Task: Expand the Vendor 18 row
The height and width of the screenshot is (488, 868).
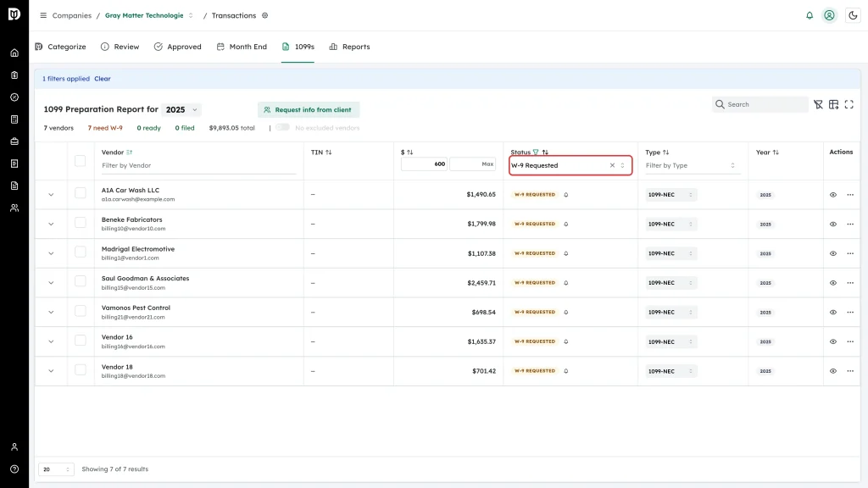Action: click(x=51, y=371)
